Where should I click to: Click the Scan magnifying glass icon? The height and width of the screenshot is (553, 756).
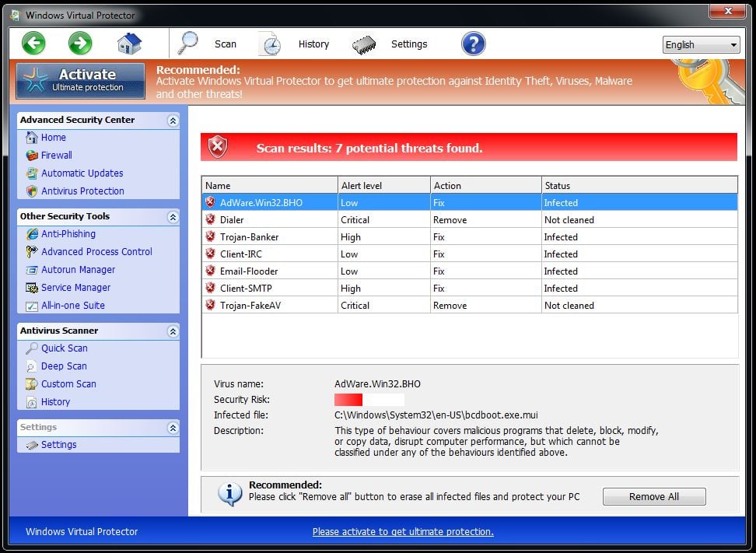[188, 44]
